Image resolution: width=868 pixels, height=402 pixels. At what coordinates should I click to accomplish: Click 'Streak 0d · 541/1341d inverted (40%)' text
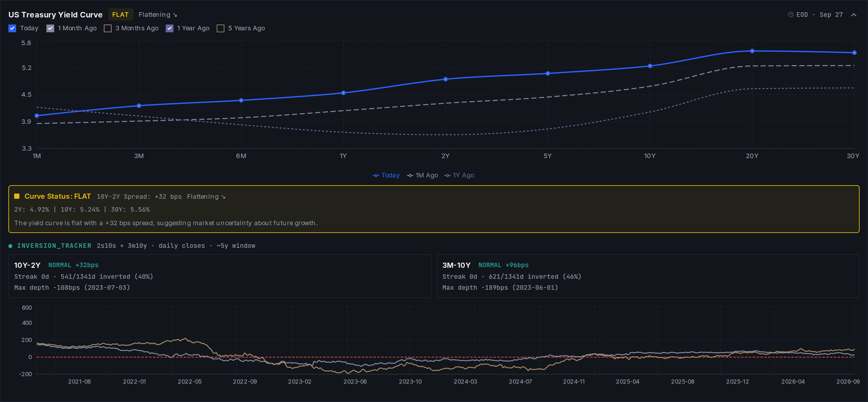[x=84, y=276]
